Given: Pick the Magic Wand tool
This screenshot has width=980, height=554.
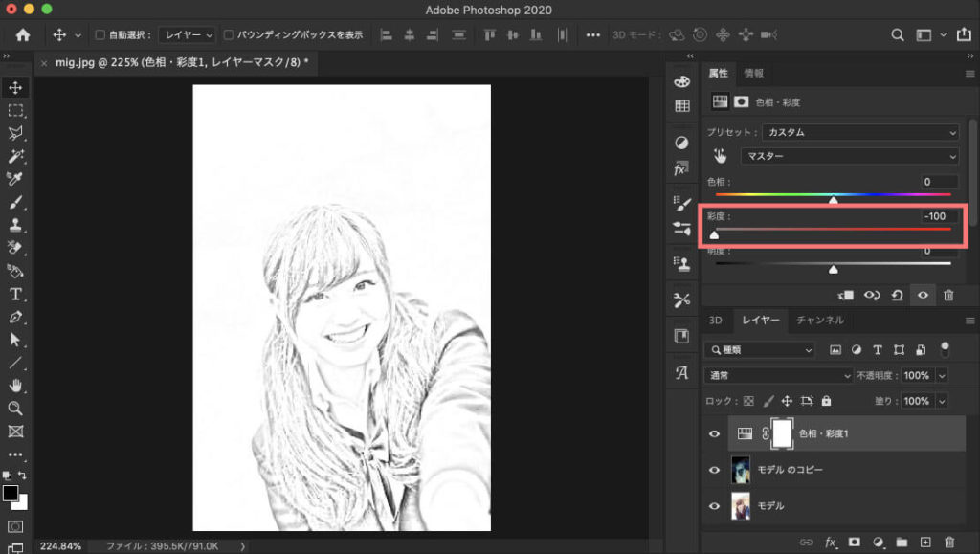Looking at the screenshot, I should (x=15, y=156).
